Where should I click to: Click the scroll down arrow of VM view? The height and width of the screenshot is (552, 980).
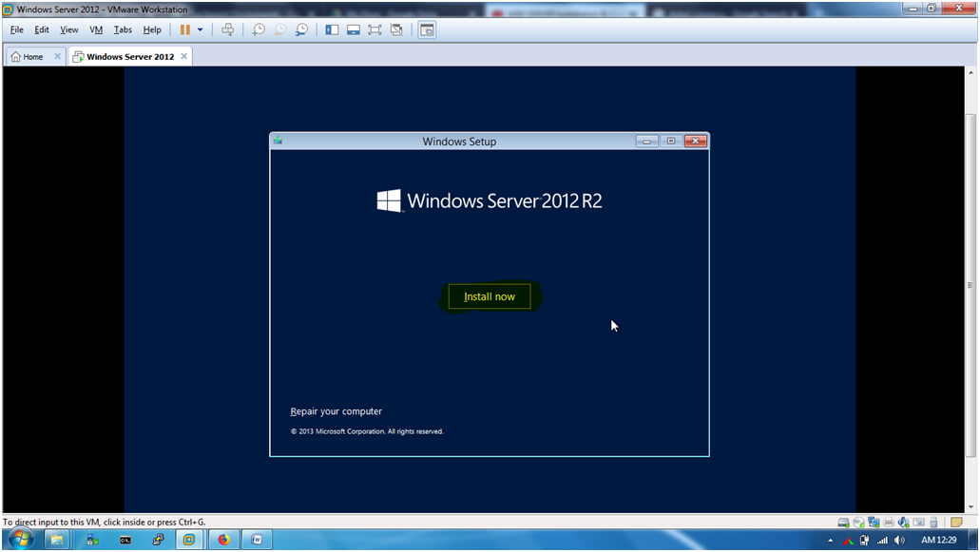(x=970, y=507)
